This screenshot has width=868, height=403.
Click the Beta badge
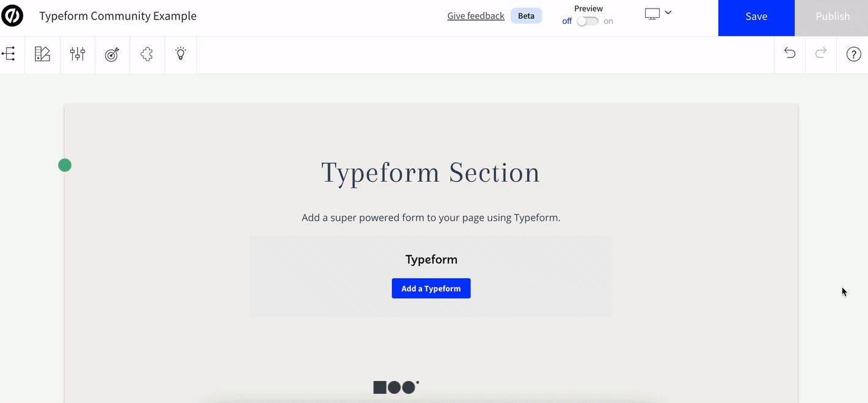pos(527,16)
